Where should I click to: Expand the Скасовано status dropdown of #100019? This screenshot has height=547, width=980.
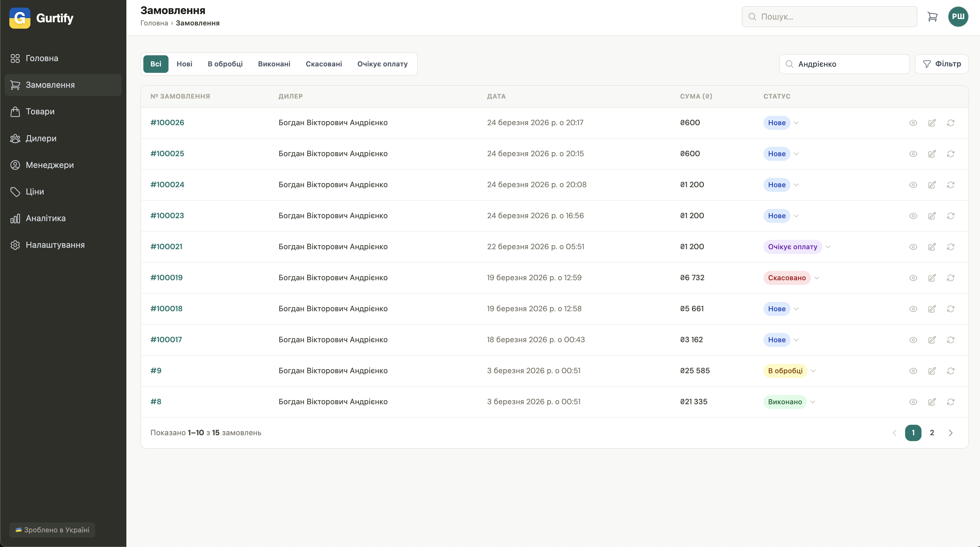click(x=817, y=278)
